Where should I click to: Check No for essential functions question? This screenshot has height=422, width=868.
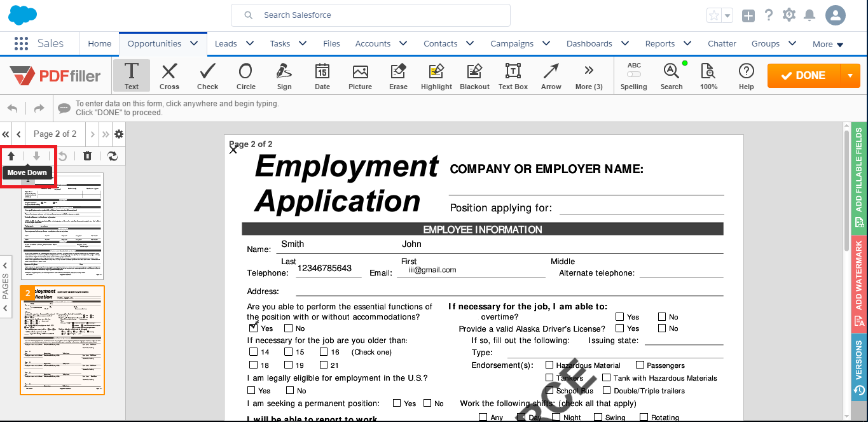(288, 328)
